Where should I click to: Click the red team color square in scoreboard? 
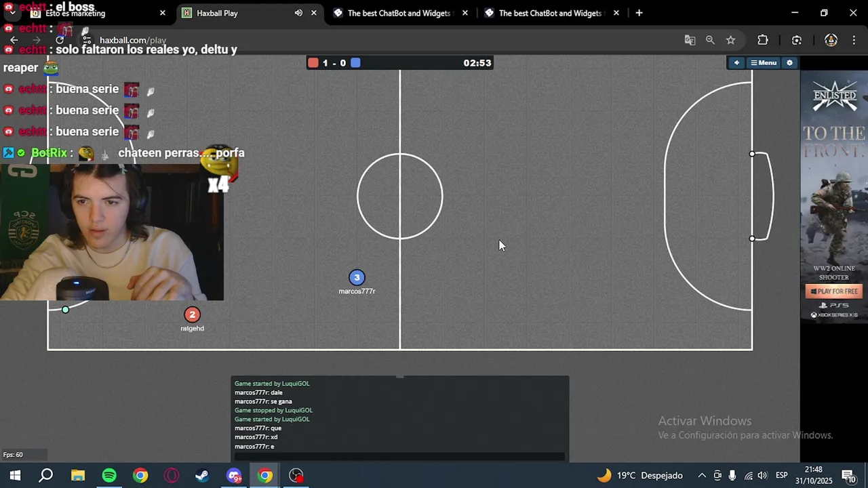pos(313,63)
